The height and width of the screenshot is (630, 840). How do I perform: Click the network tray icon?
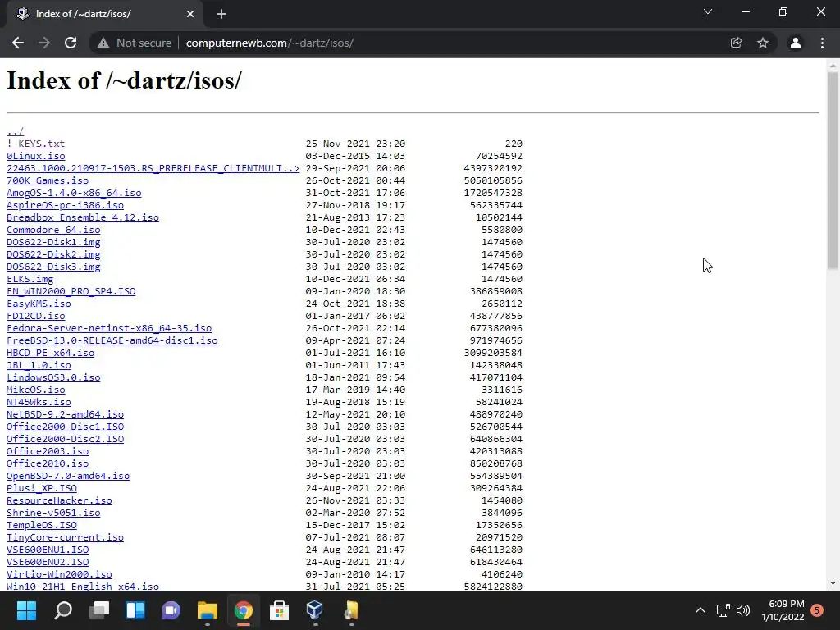(723, 610)
